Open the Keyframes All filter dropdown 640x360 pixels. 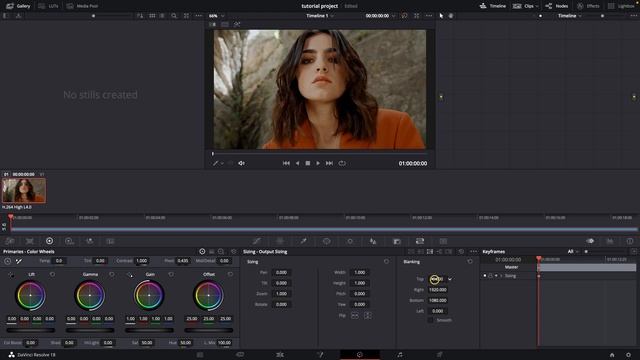(573, 252)
